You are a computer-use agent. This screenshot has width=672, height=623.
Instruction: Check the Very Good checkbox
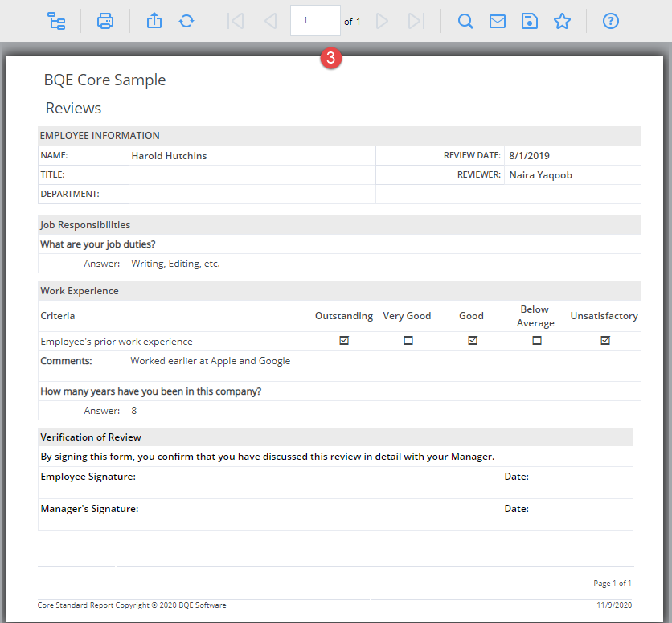click(408, 341)
